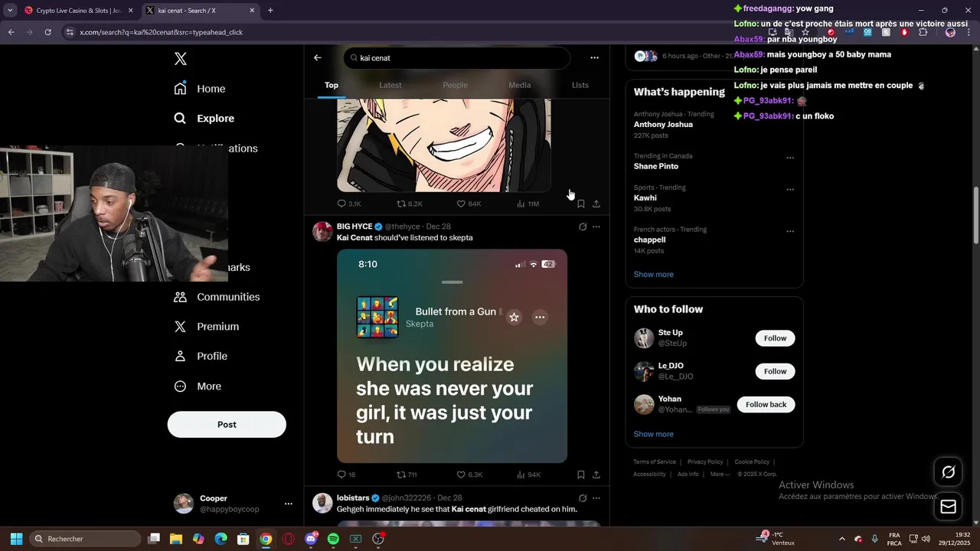This screenshot has height=551, width=980.
Task: Open Terms of Service link
Action: 655,461
